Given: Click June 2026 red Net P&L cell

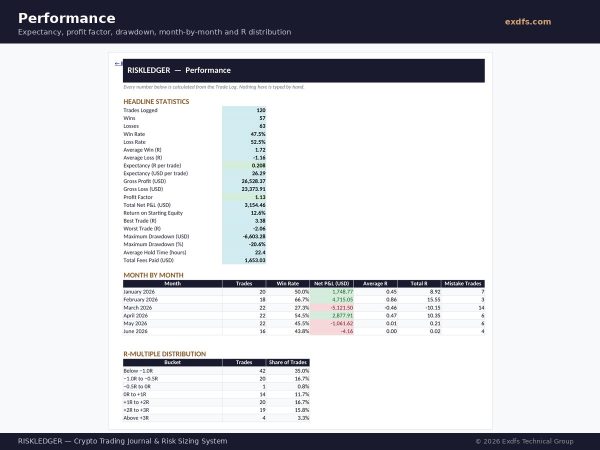Looking at the screenshot, I should tap(331, 331).
